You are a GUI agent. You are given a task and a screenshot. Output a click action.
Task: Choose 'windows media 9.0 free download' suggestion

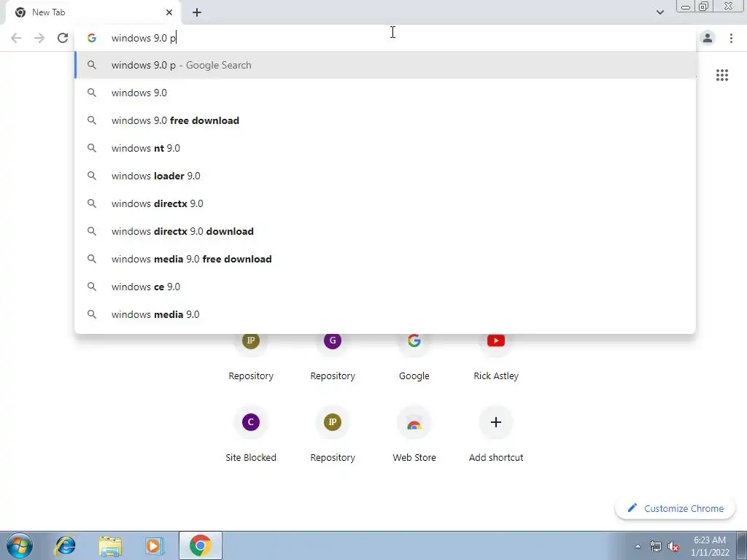click(x=385, y=259)
